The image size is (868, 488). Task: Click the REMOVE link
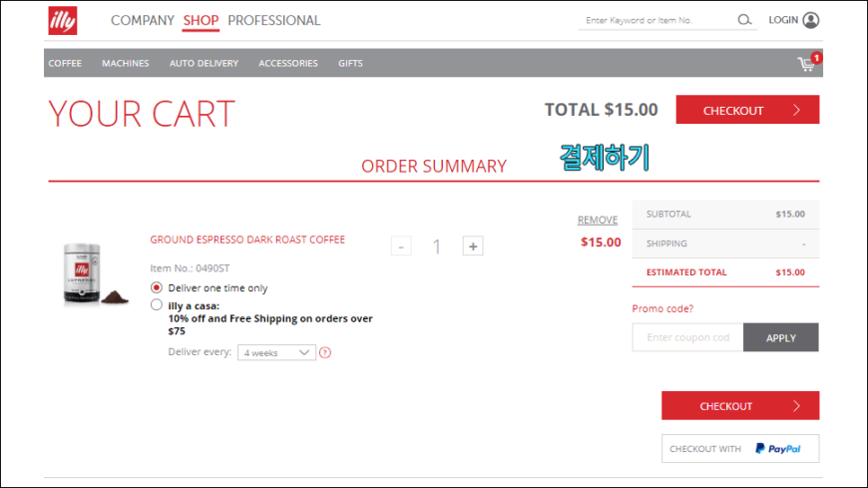(598, 220)
